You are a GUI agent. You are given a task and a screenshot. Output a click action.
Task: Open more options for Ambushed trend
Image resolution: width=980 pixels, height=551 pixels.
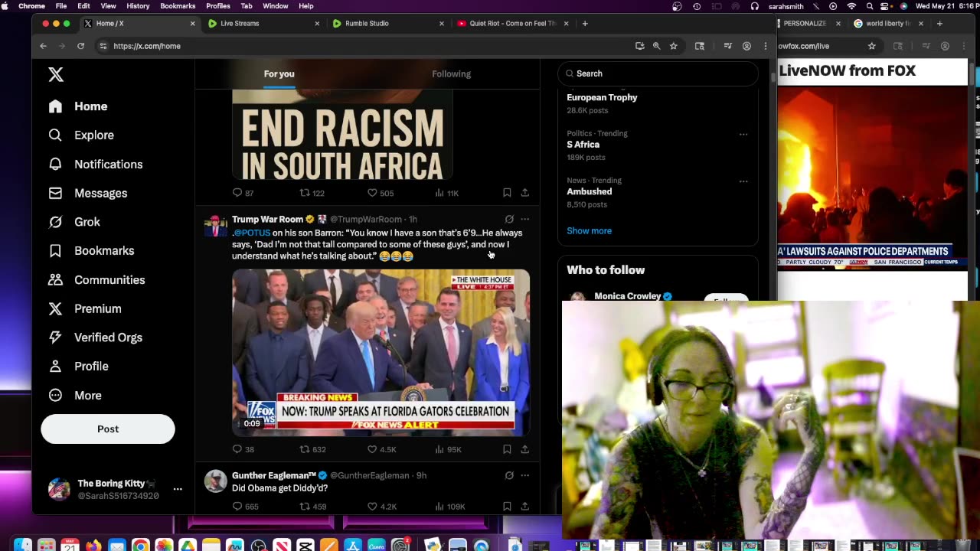743,181
